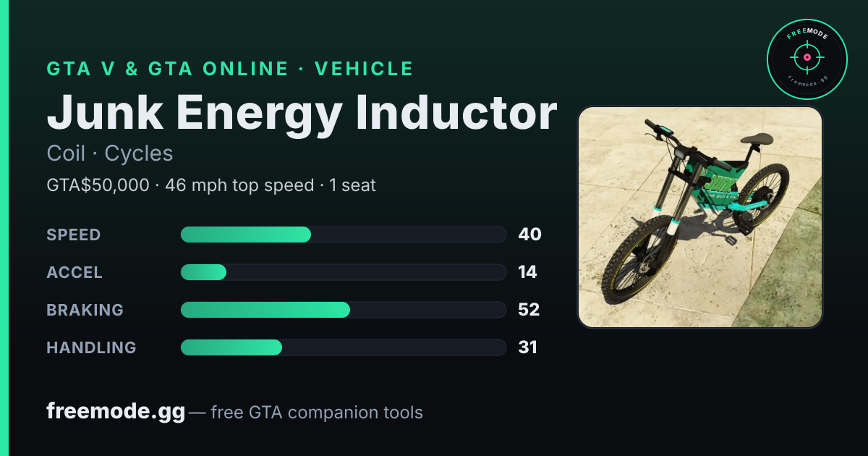868x456 pixels.
Task: Click the HANDLING label
Action: pyautogui.click(x=91, y=347)
